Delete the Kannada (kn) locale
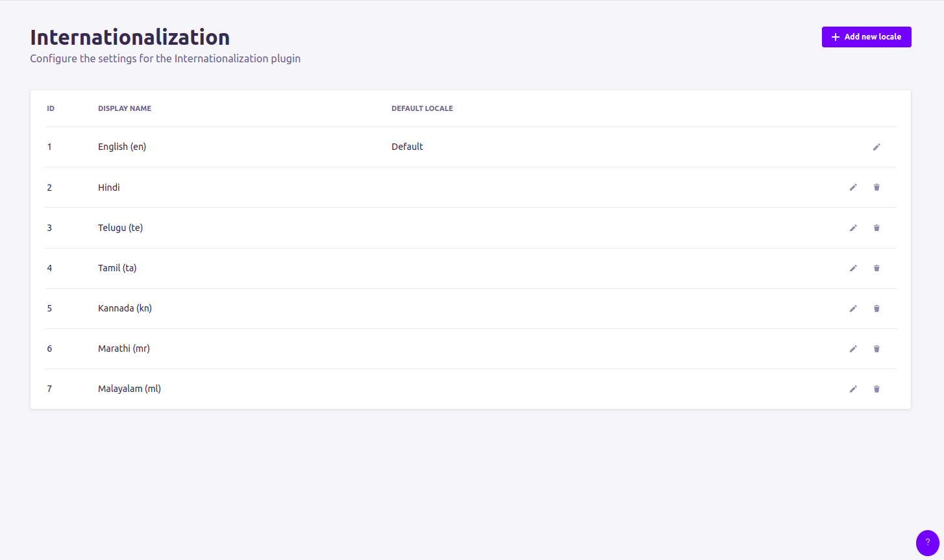Screen dimensions: 944x560 pos(876,308)
